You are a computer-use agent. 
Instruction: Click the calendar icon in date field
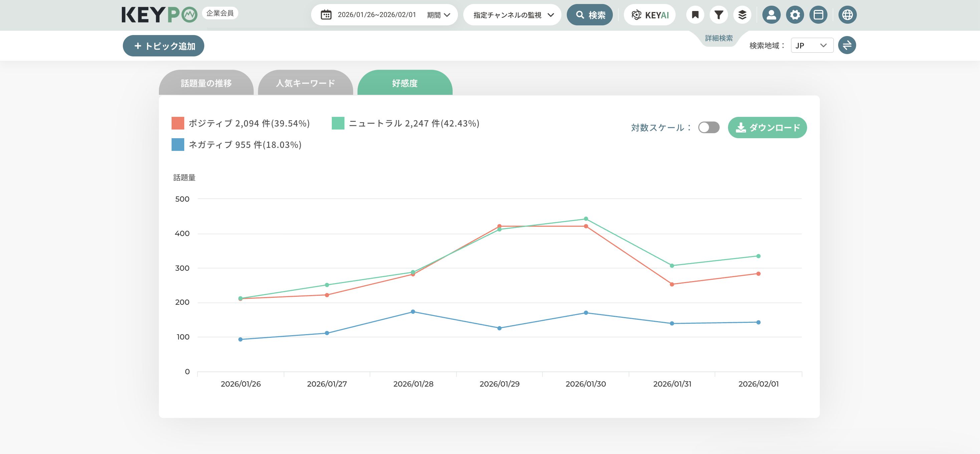coord(326,15)
